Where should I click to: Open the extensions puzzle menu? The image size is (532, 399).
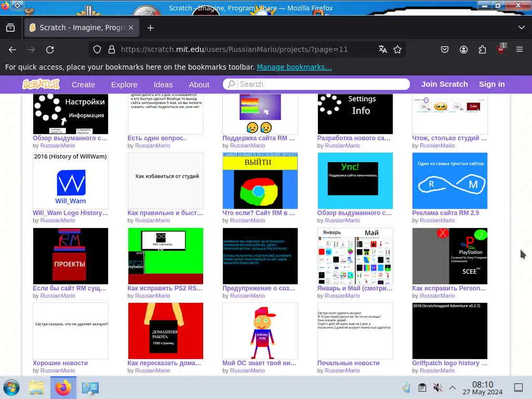(x=482, y=49)
